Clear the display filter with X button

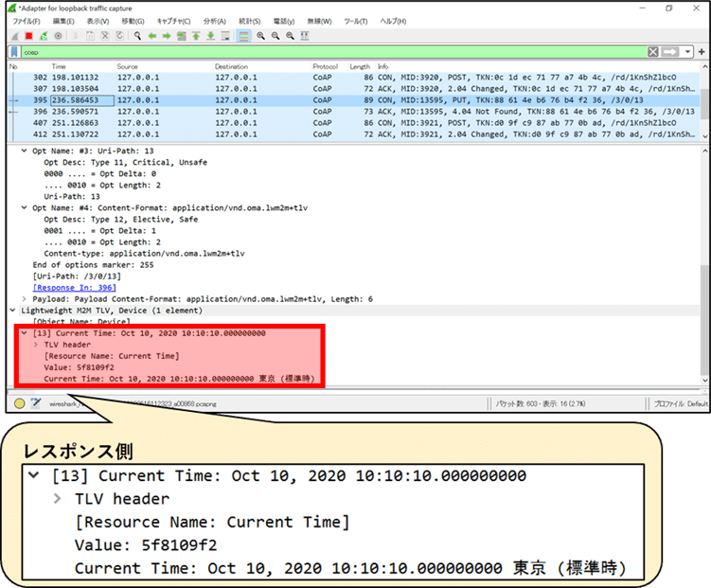point(653,52)
